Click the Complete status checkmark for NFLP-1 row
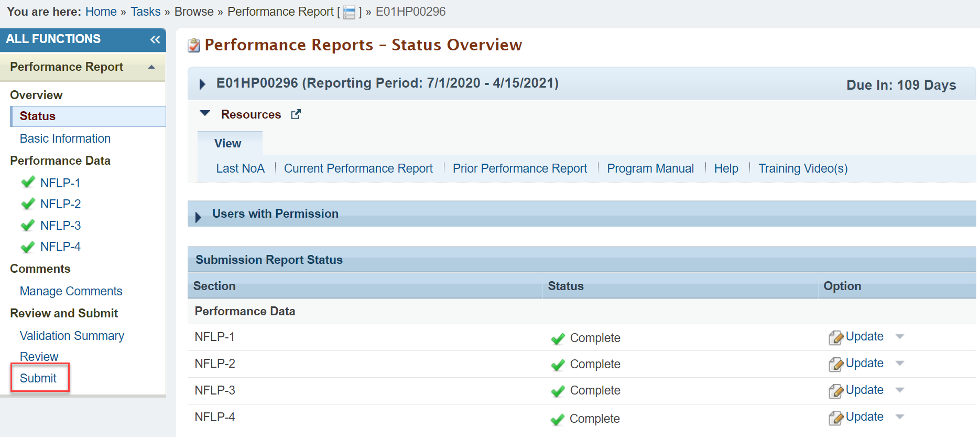This screenshot has height=437, width=980. 558,338
